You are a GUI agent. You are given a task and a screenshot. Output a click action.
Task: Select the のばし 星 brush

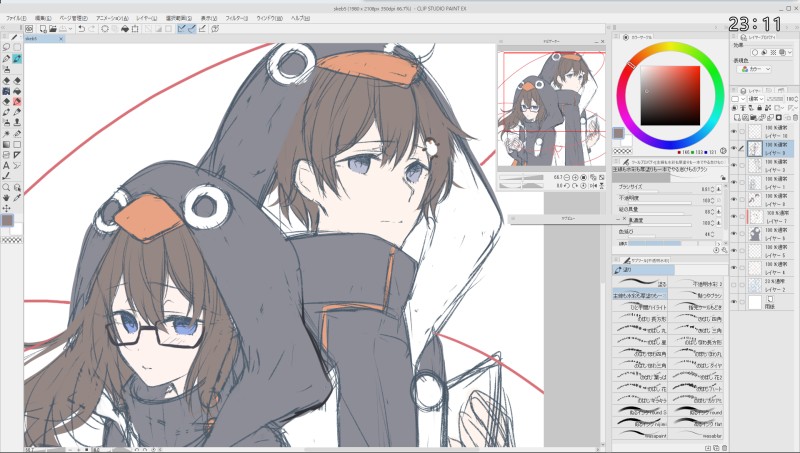coord(640,341)
